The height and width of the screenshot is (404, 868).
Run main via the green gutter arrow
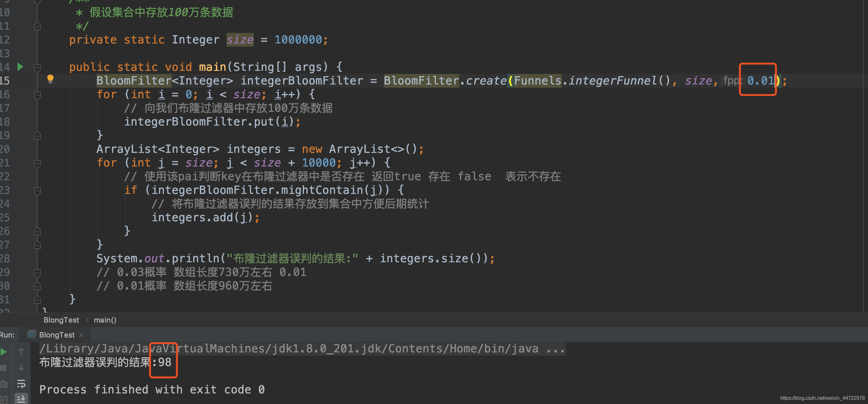pyautogui.click(x=20, y=67)
